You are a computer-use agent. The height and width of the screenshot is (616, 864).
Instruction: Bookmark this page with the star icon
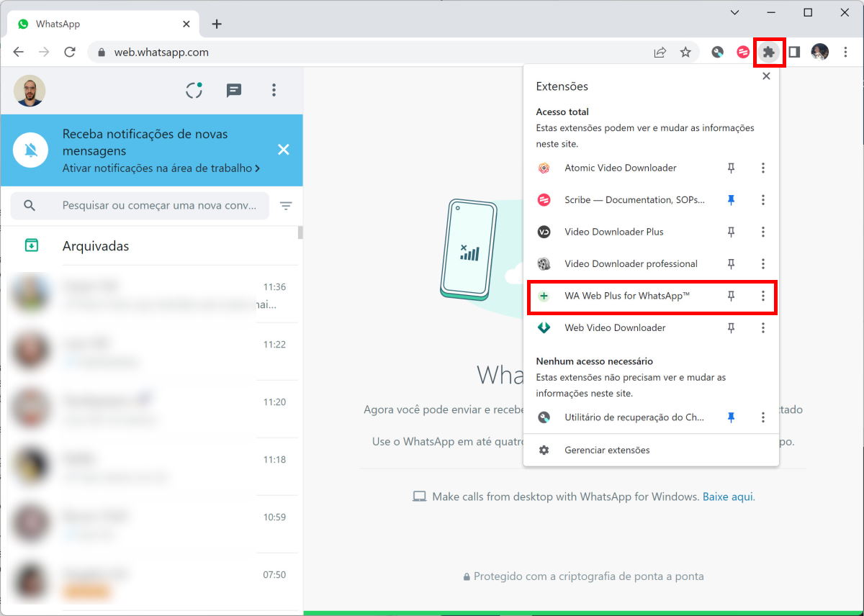pyautogui.click(x=685, y=52)
